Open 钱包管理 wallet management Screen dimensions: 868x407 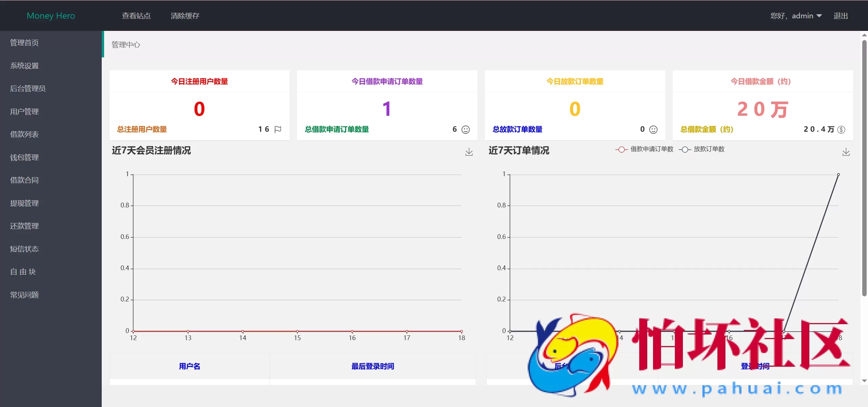click(24, 157)
